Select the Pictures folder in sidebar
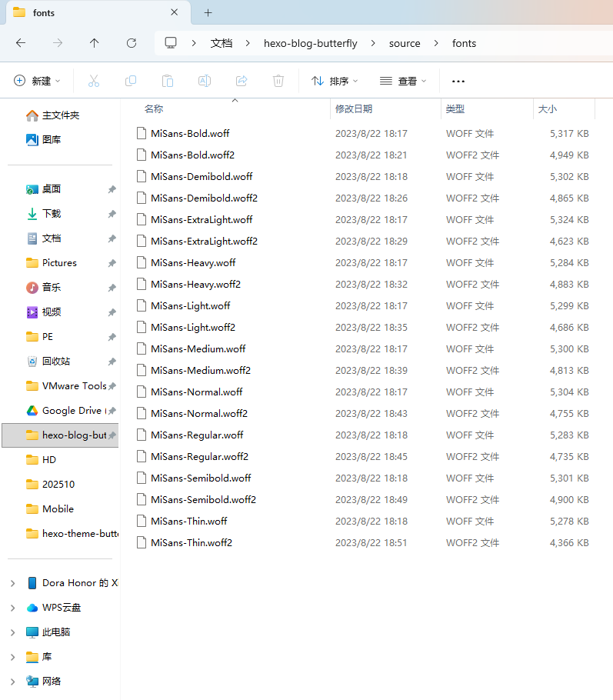Viewport: 613px width, 700px height. (51, 263)
